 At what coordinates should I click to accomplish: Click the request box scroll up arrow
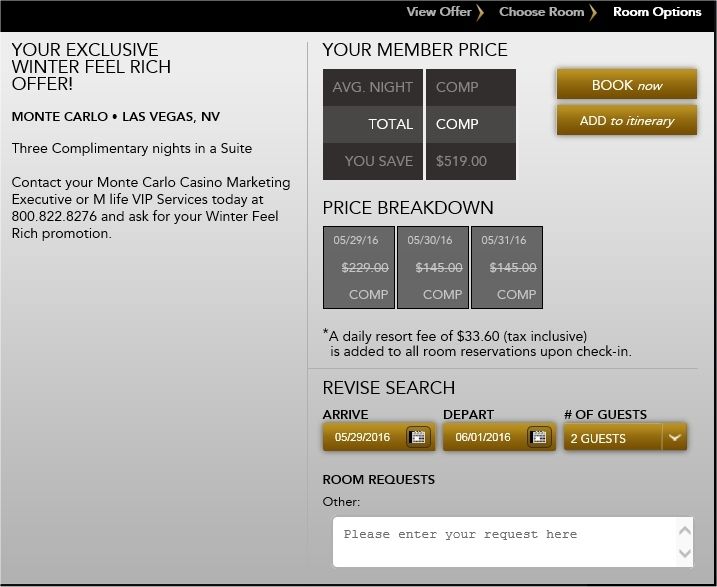[685, 531]
